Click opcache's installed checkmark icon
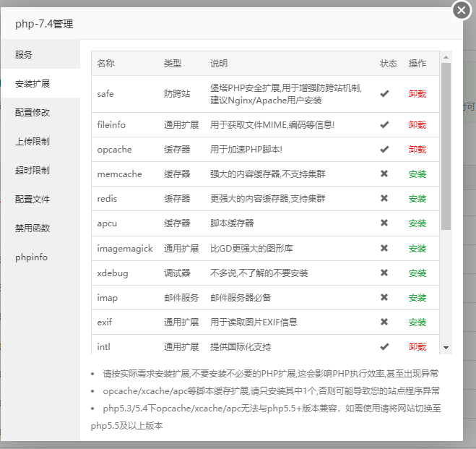This screenshot has height=449, width=476. [x=384, y=149]
